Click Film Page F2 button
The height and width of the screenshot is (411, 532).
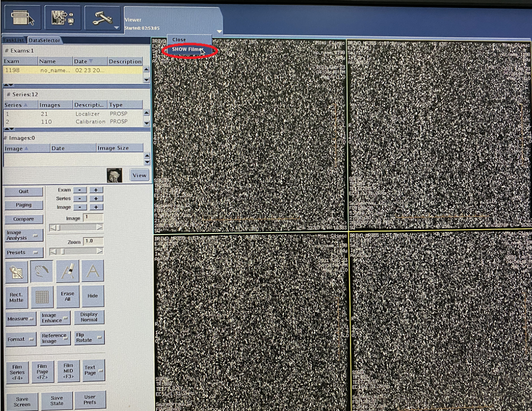43,371
